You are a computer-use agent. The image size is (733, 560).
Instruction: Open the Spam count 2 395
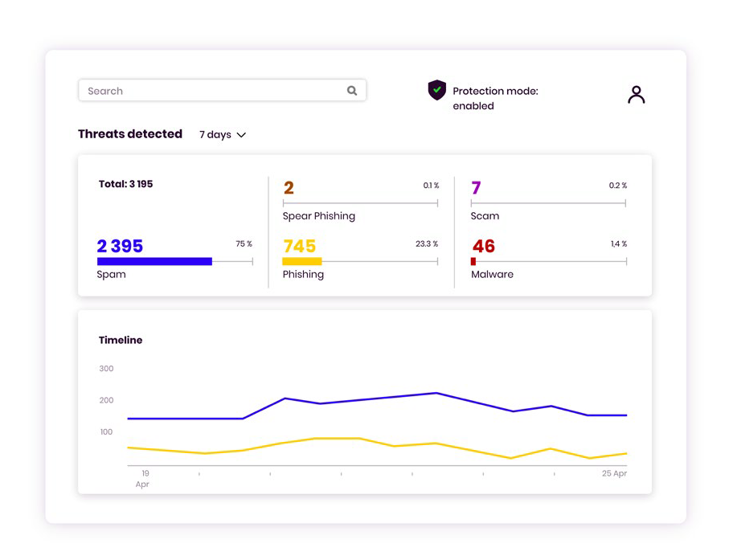tap(120, 246)
